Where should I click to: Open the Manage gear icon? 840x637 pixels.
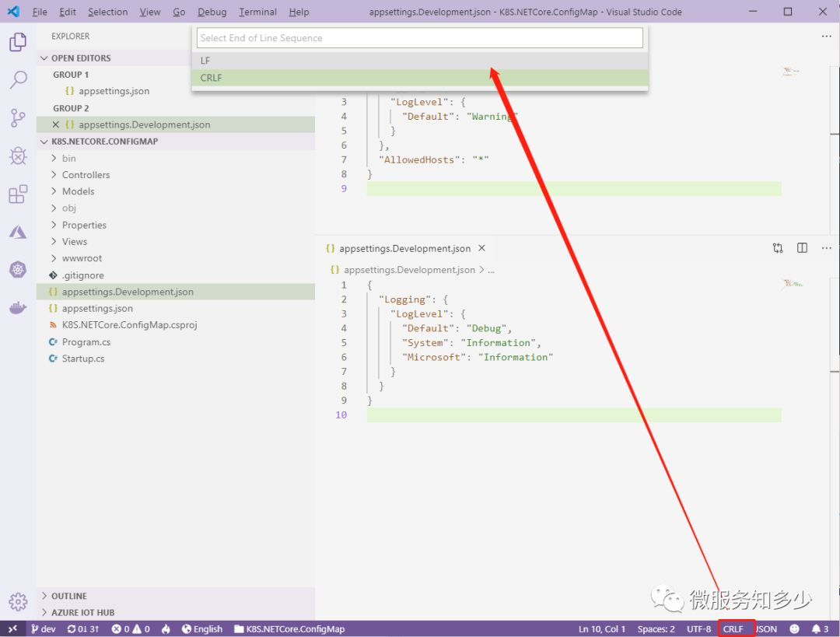[18, 601]
